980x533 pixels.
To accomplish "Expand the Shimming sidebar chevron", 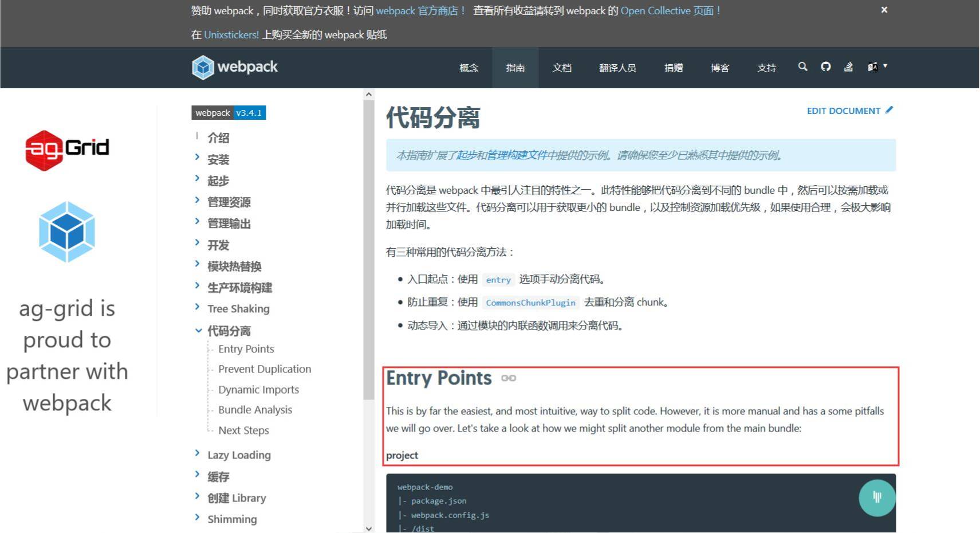I will coord(197,518).
